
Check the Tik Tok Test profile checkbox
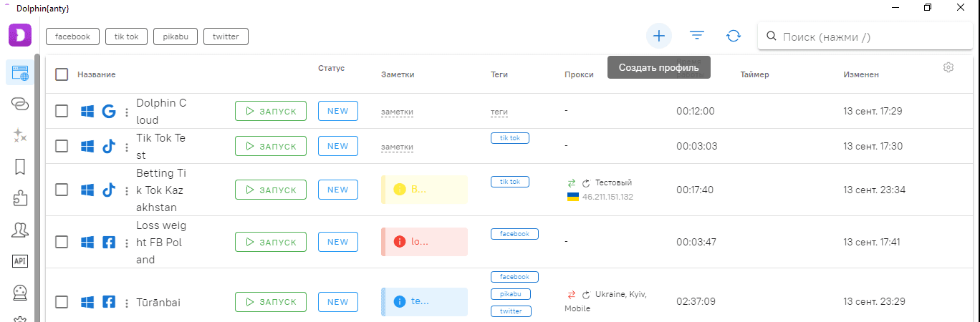tap(62, 146)
